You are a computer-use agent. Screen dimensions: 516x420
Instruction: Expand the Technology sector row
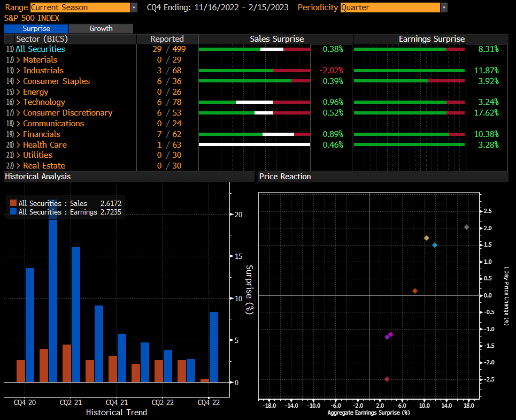pos(44,102)
